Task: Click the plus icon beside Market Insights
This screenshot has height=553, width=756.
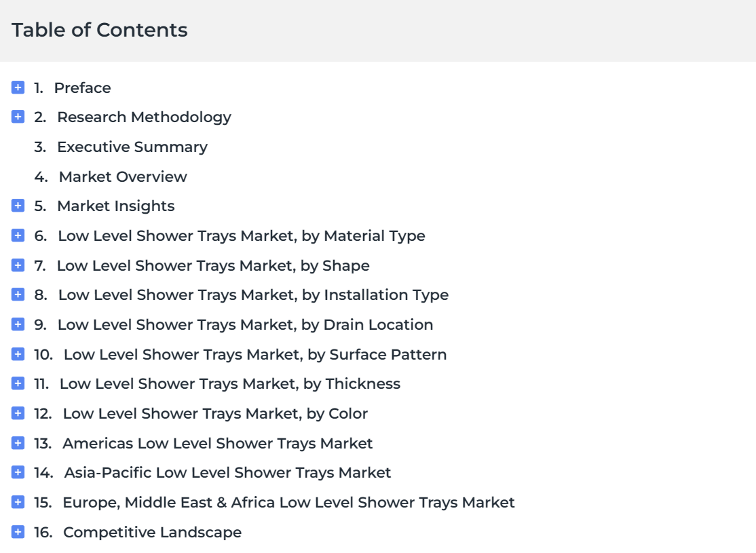Action: click(x=18, y=206)
